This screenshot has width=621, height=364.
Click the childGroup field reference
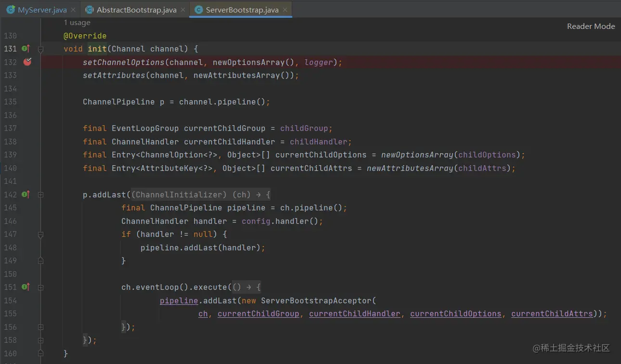pos(304,128)
